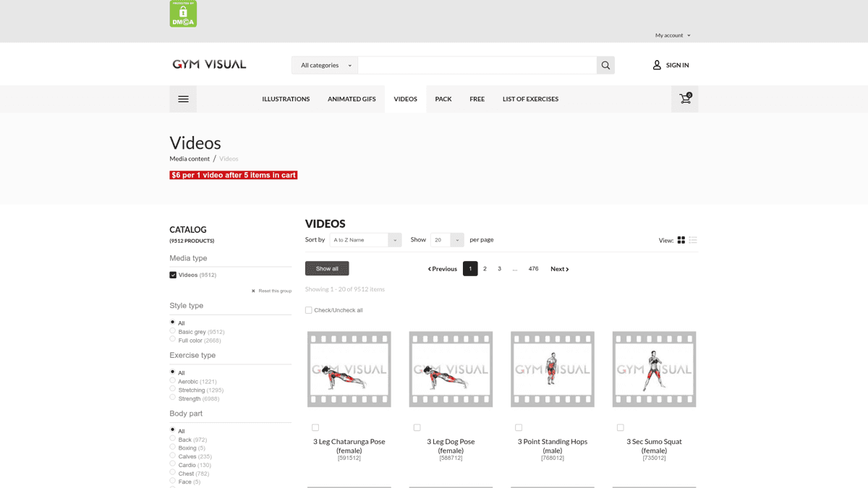The height and width of the screenshot is (488, 868).
Task: Click the DMCA protected badge icon
Action: pos(183,14)
